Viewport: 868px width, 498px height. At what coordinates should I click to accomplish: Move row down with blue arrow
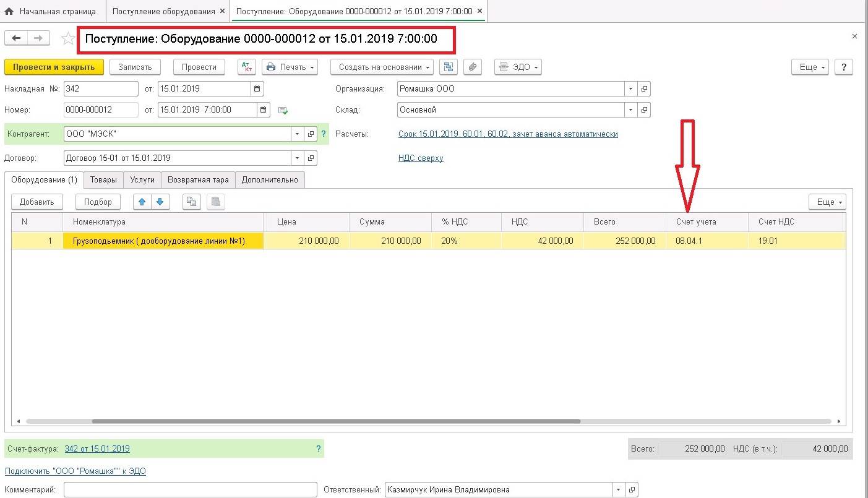[160, 202]
